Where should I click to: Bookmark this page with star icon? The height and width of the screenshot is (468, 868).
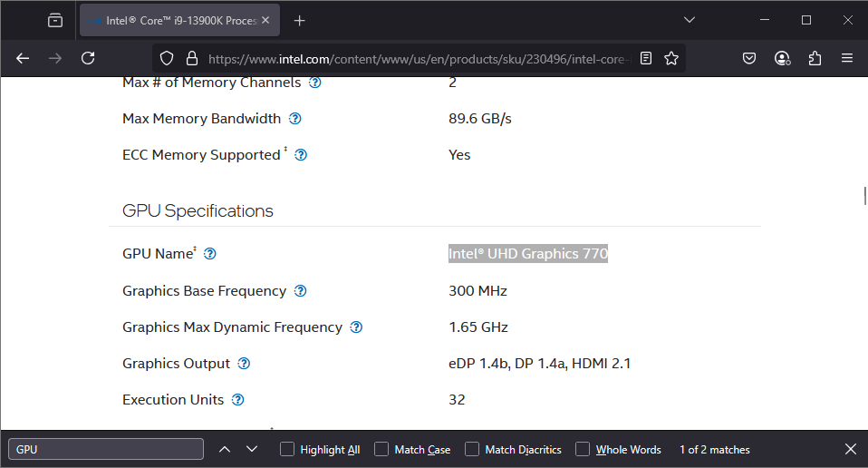coord(671,58)
